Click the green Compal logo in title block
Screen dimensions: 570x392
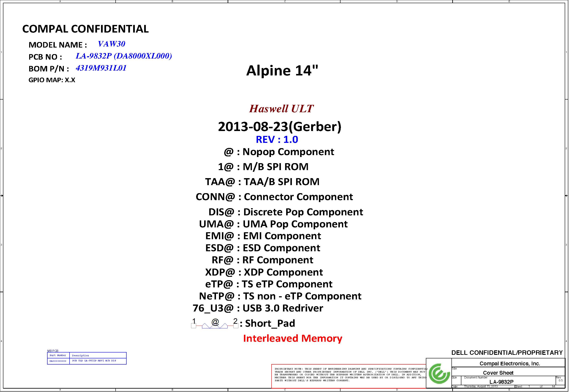439,374
